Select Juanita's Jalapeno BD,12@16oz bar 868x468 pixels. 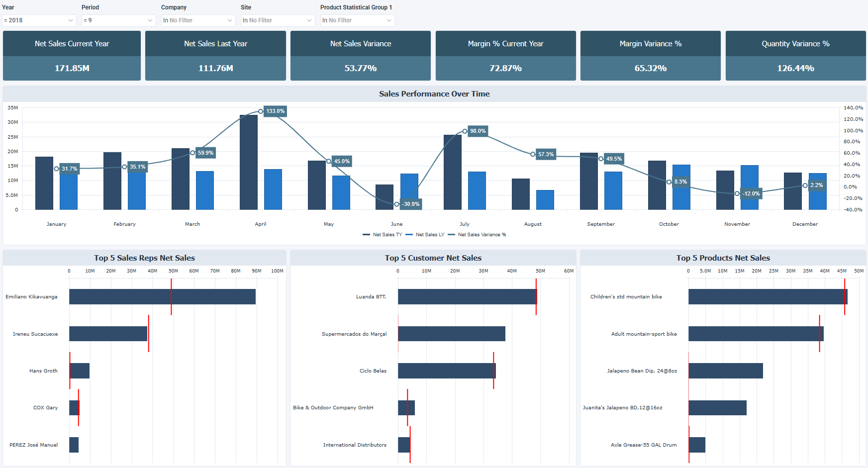click(x=717, y=408)
